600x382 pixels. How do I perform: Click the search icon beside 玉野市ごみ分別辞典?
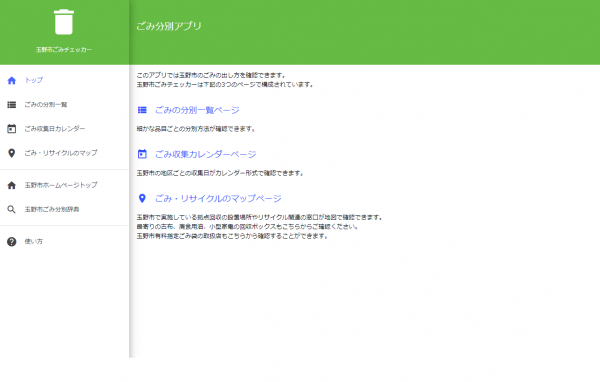[12, 209]
